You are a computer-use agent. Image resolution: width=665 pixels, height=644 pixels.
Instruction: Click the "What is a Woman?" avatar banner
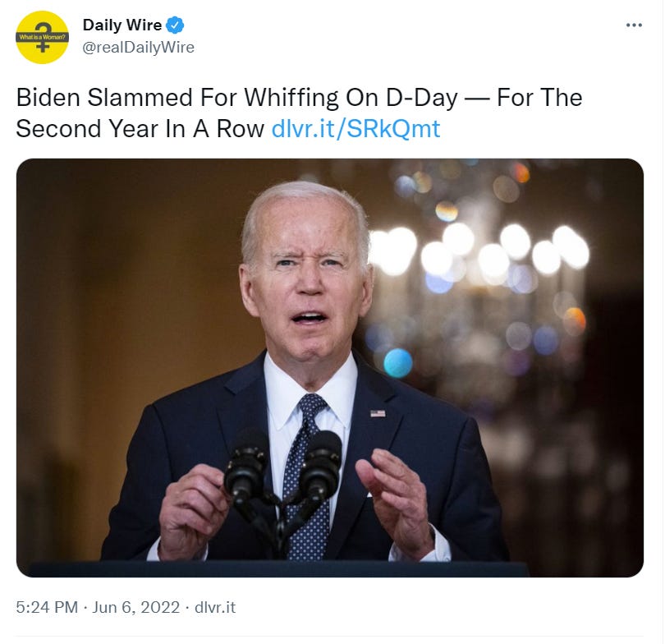(x=42, y=37)
